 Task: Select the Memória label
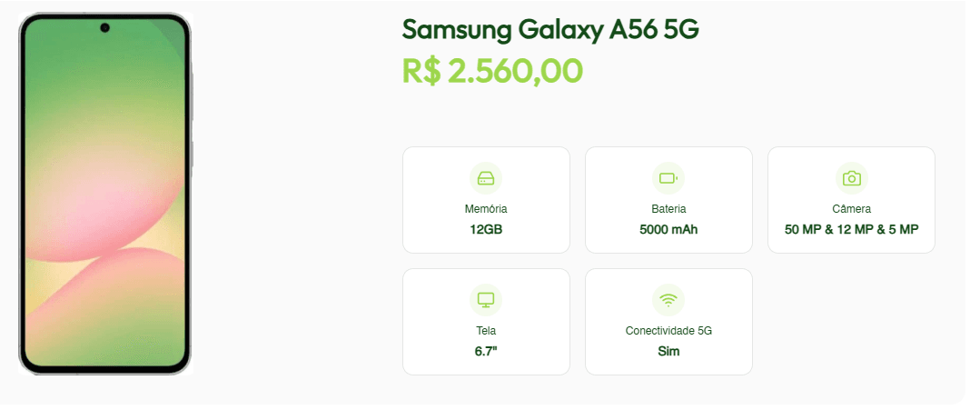(x=486, y=209)
